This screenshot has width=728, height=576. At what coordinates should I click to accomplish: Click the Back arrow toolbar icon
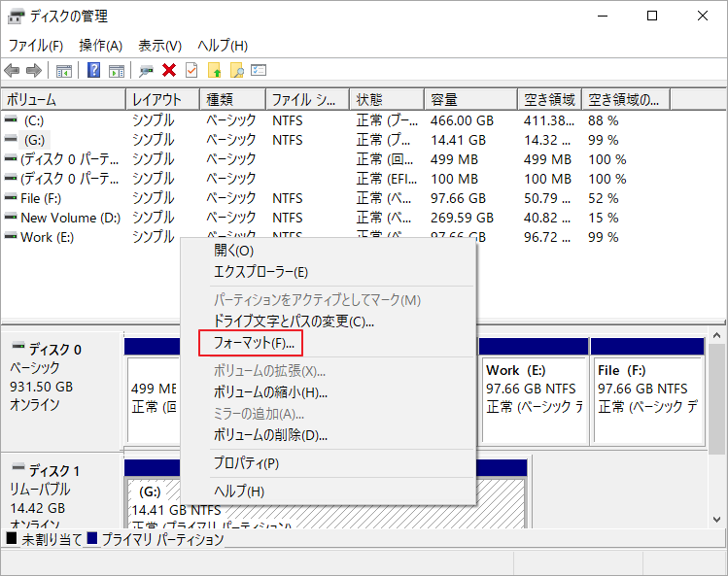[x=12, y=71]
